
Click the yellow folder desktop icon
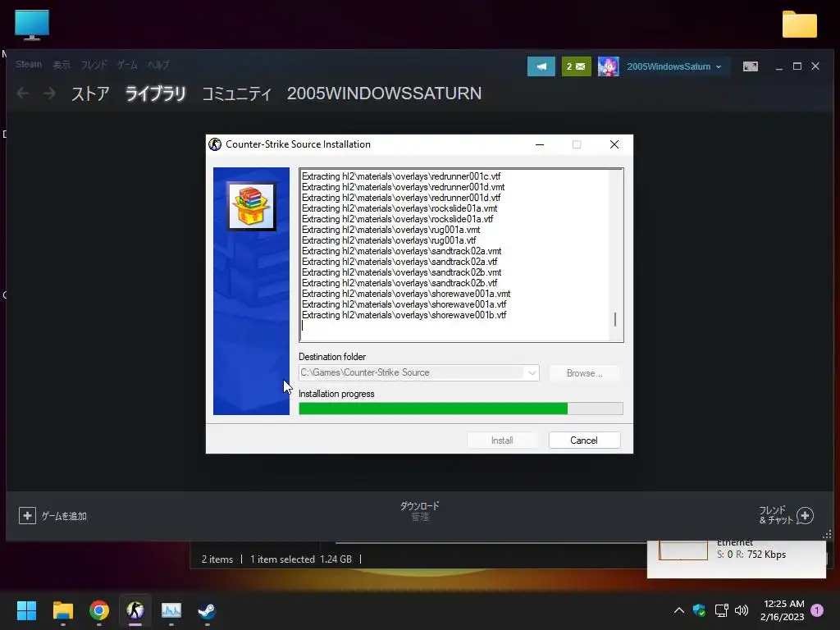[x=799, y=25]
